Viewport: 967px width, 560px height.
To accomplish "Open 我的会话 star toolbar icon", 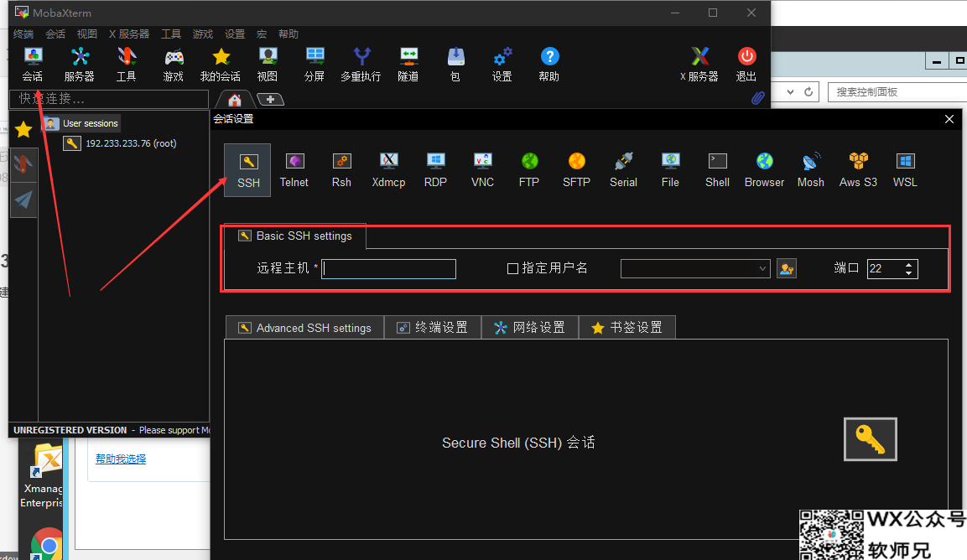I will (x=221, y=65).
